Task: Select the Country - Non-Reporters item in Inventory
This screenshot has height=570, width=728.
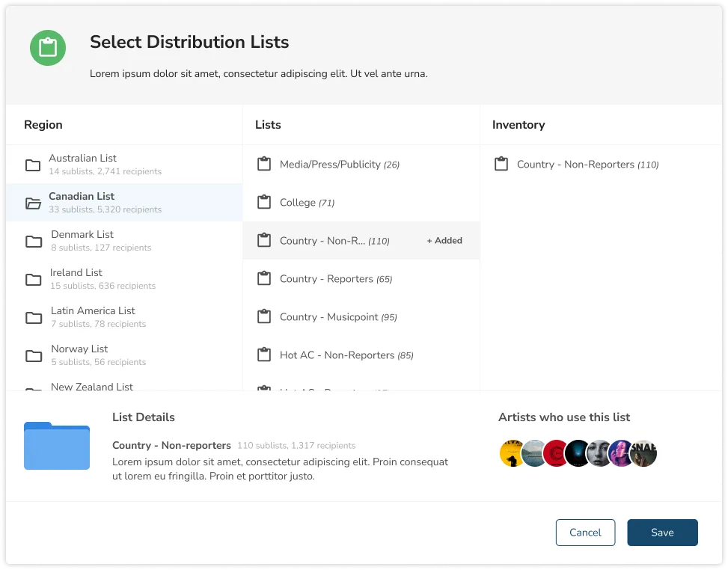Action: (x=587, y=164)
